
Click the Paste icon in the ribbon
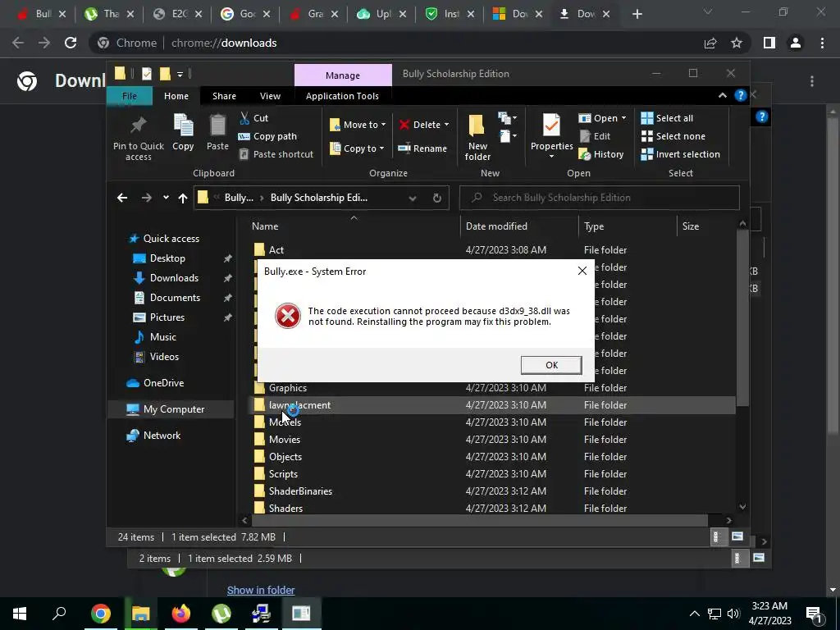tap(217, 126)
